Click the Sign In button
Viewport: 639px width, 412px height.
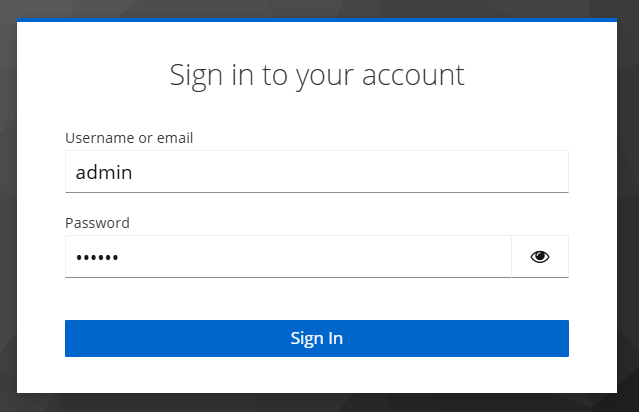[316, 338]
